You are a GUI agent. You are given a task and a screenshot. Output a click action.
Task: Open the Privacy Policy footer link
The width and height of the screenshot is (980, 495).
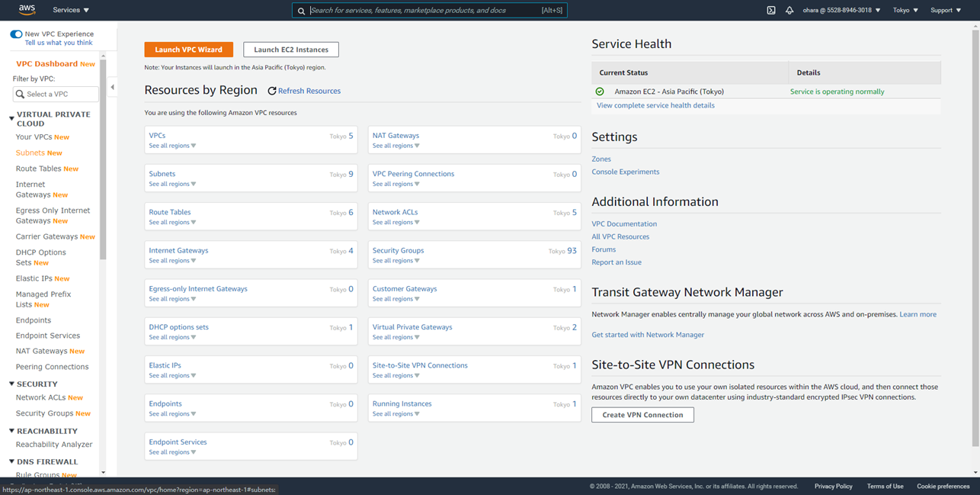pos(833,486)
